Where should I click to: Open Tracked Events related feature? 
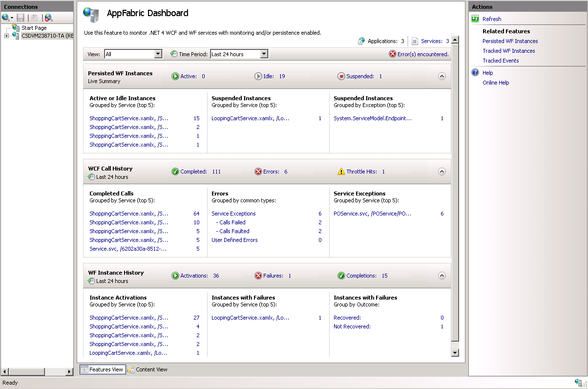(x=501, y=61)
